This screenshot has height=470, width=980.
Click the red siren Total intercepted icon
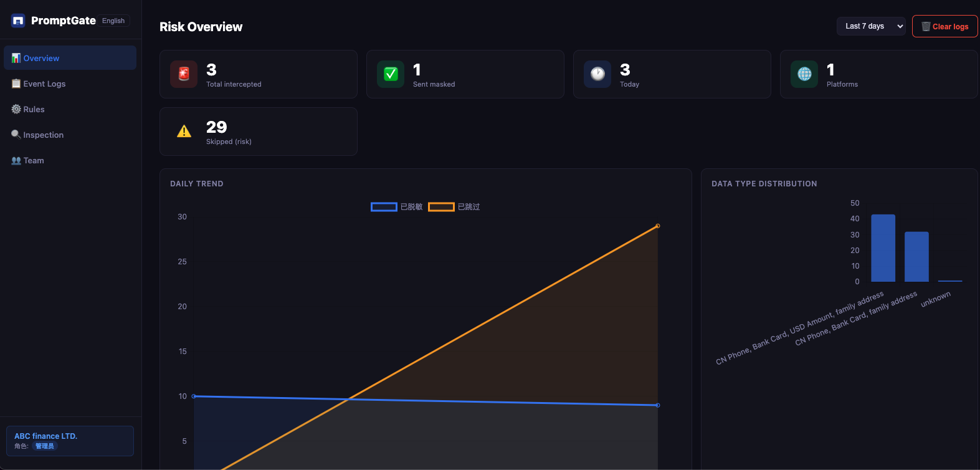click(184, 74)
